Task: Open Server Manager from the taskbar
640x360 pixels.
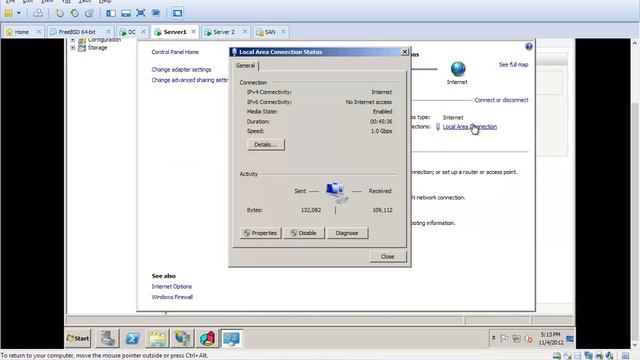Action: coord(107,338)
